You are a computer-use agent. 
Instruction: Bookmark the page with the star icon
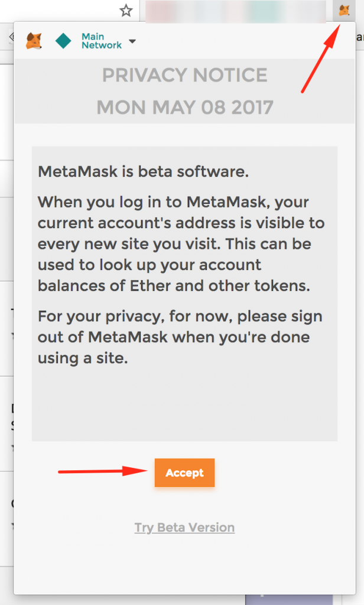pyautogui.click(x=126, y=11)
